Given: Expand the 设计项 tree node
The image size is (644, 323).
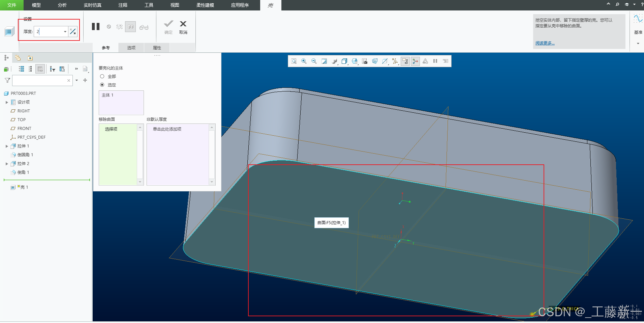Looking at the screenshot, I should [7, 102].
